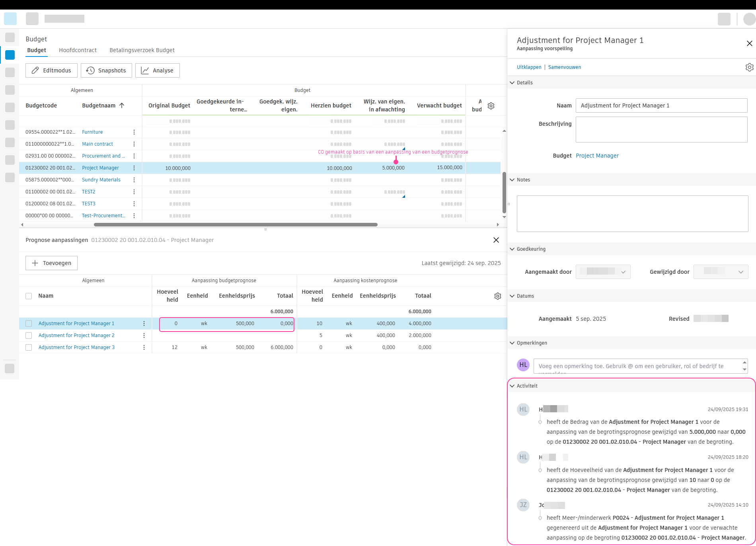Screen dimensions: 756x546
Task: Open budget table column settings gear
Action: [x=491, y=106]
